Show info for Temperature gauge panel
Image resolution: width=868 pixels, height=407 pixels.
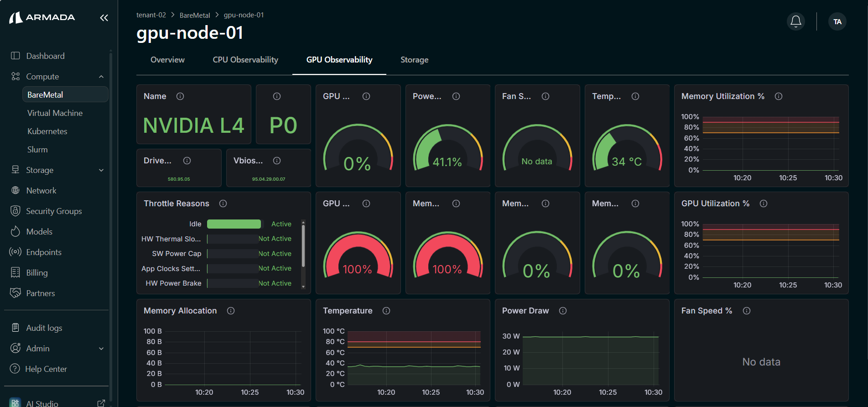click(x=635, y=96)
